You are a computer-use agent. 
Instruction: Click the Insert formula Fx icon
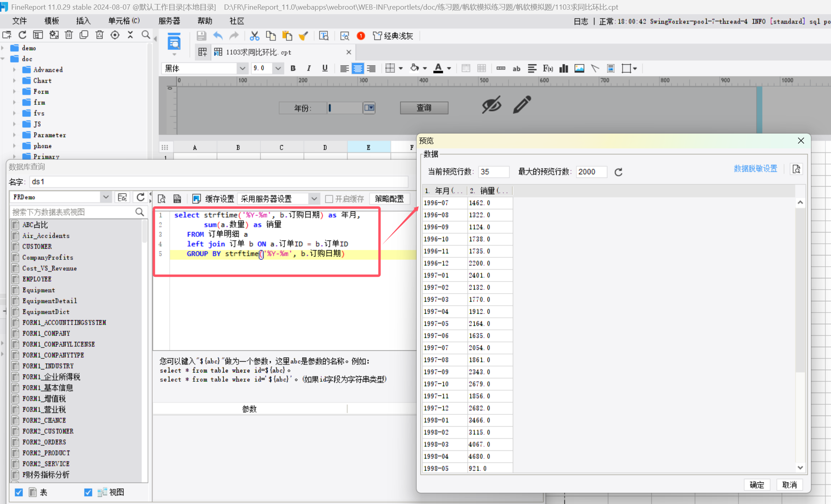(548, 68)
